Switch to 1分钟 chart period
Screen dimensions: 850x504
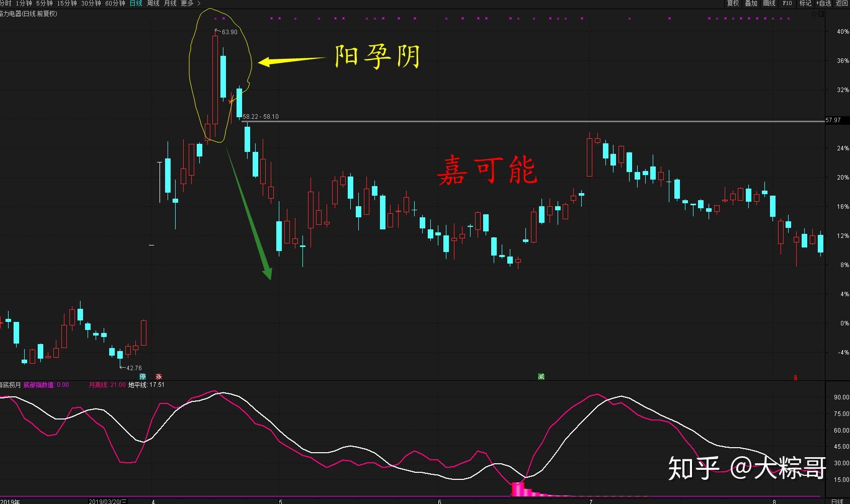[24, 4]
